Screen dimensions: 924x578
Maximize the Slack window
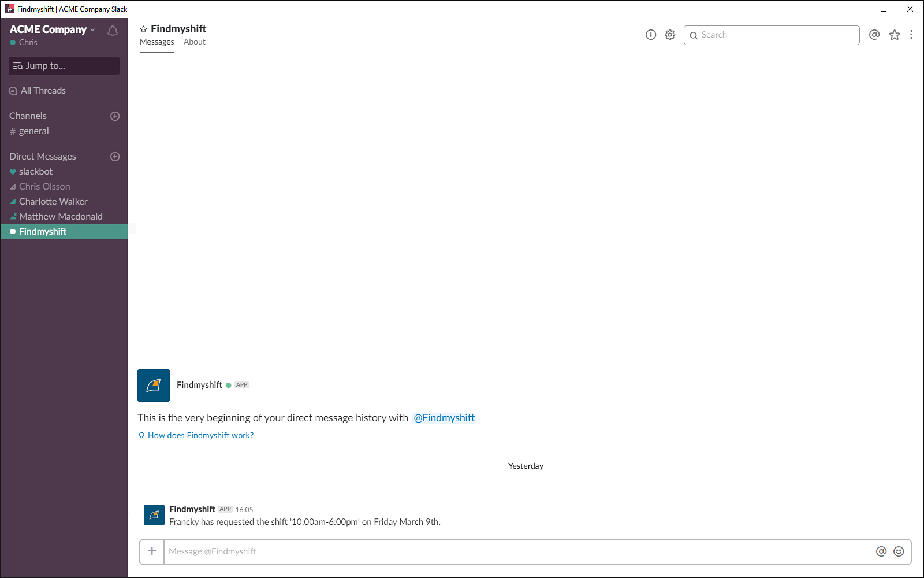(x=884, y=9)
